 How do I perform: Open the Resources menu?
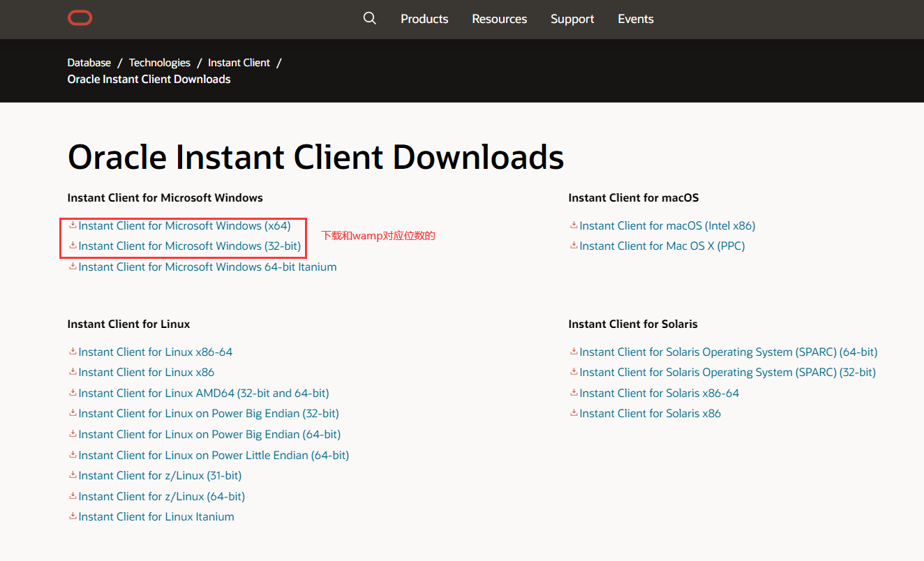coord(499,19)
